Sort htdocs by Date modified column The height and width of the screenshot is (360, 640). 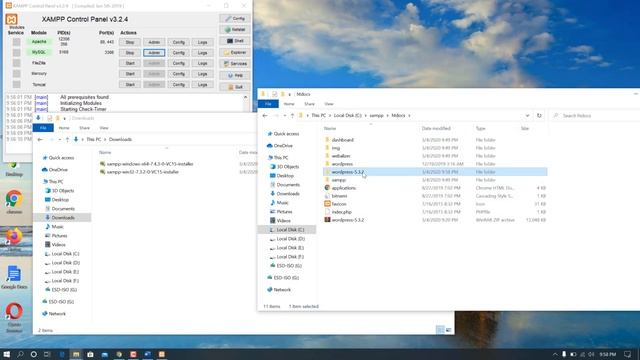[x=436, y=129]
